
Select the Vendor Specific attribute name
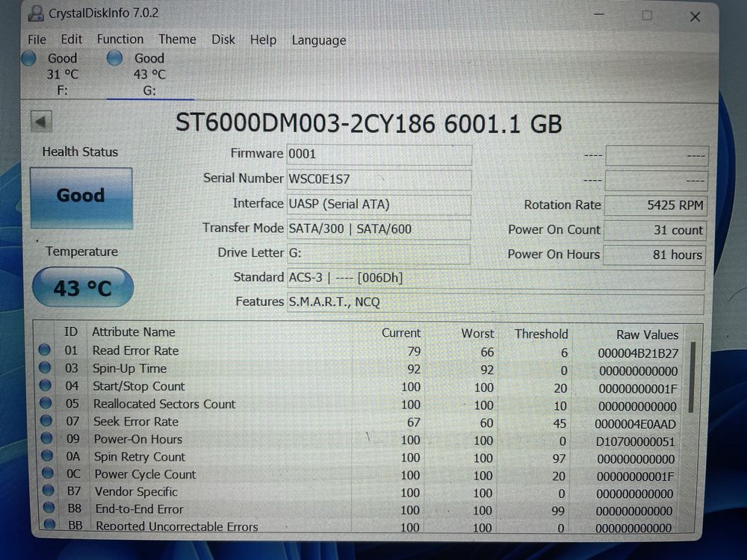[x=136, y=491]
